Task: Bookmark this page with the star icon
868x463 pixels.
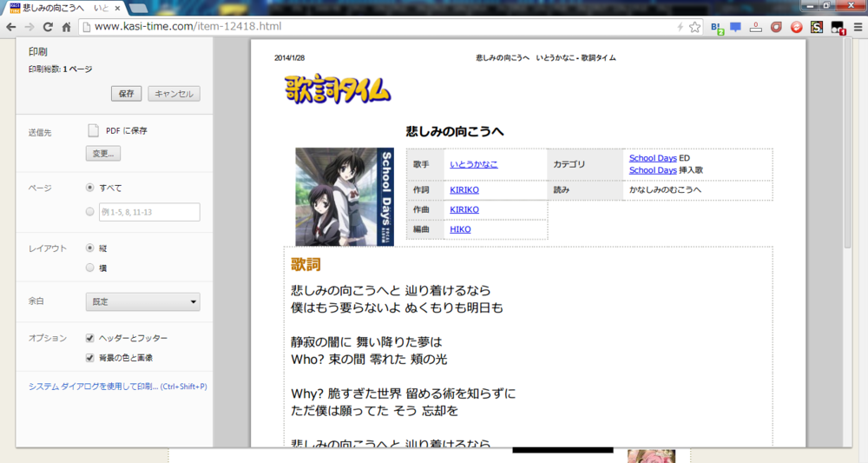Action: (x=694, y=27)
